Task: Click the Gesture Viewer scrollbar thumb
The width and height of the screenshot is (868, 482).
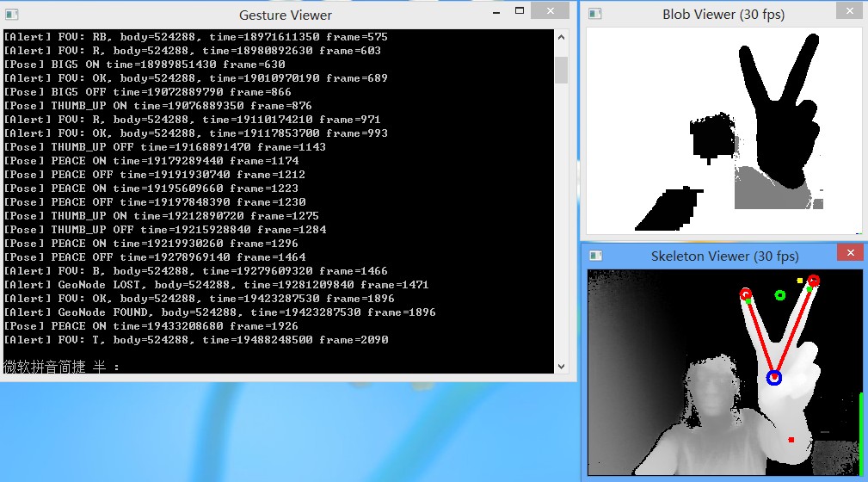Action: click(562, 70)
